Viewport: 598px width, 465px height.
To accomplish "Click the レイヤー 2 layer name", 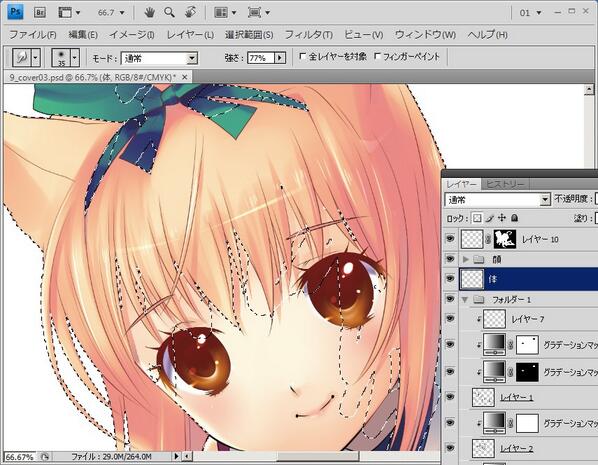I will pos(517,448).
